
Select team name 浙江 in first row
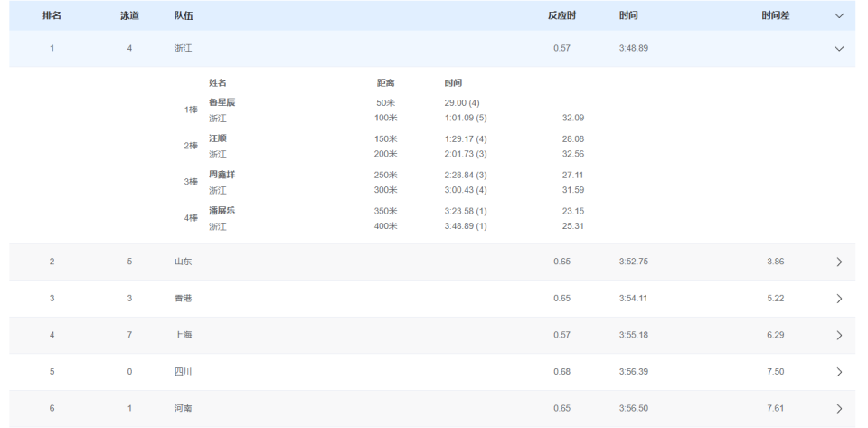pos(183,48)
